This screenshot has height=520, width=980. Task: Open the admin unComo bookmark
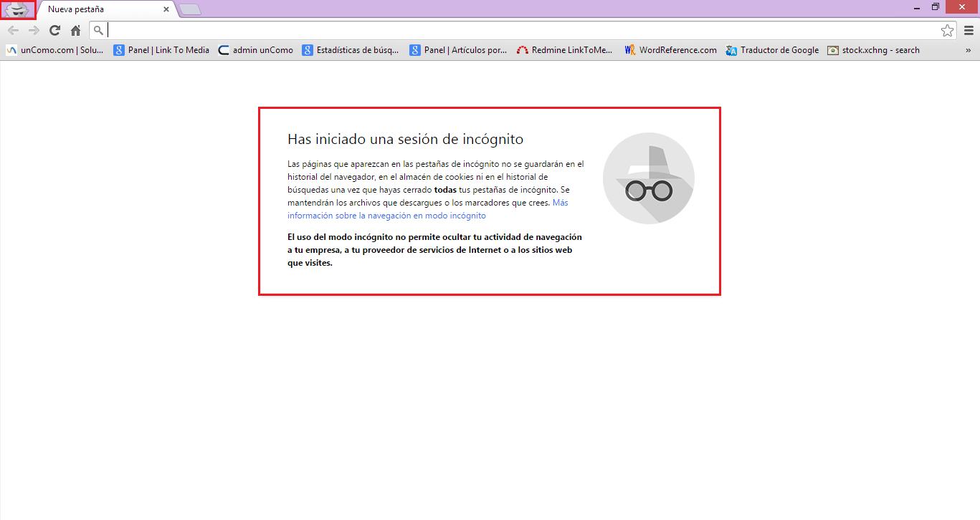click(256, 50)
